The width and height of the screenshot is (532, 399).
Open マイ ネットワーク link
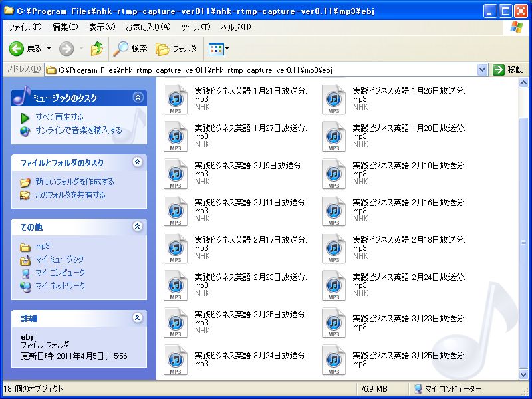point(61,286)
